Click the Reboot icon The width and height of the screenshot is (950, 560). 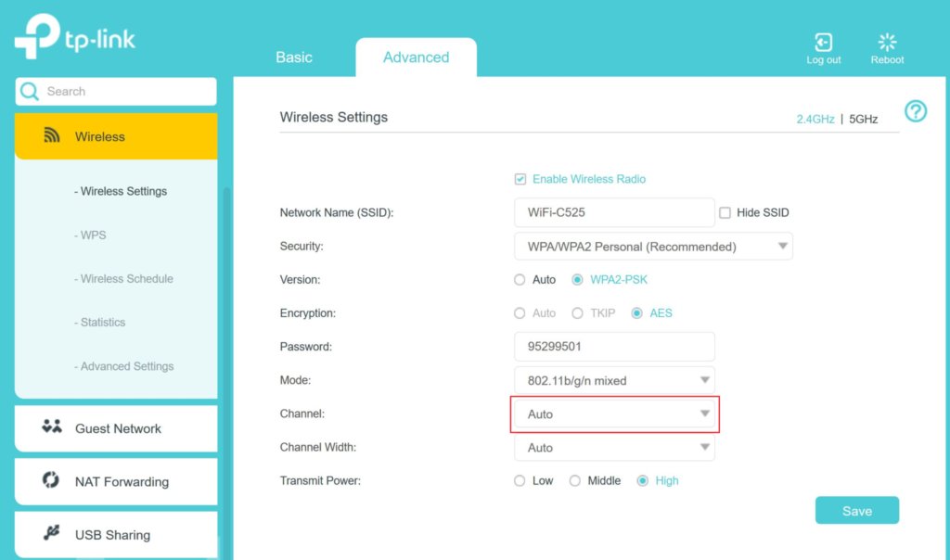[887, 43]
